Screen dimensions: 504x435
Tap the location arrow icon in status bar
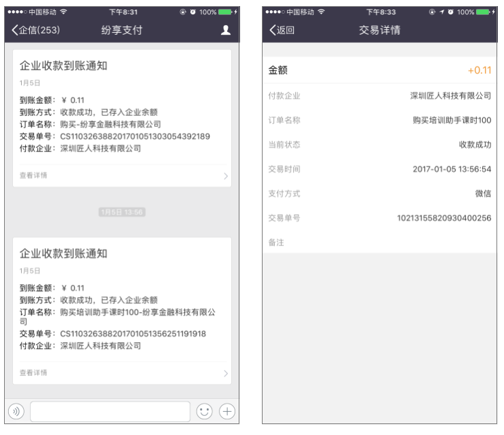tap(440, 12)
